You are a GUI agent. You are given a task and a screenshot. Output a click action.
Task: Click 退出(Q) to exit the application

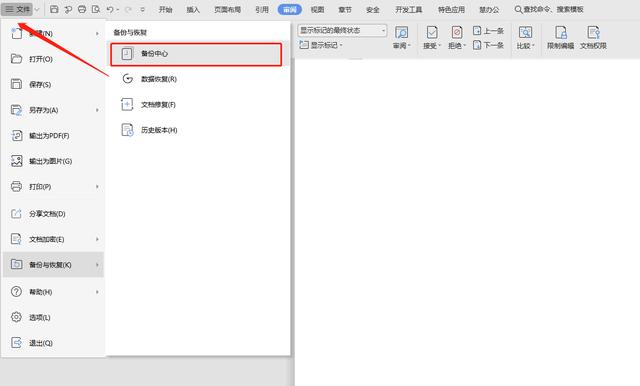[53, 343]
